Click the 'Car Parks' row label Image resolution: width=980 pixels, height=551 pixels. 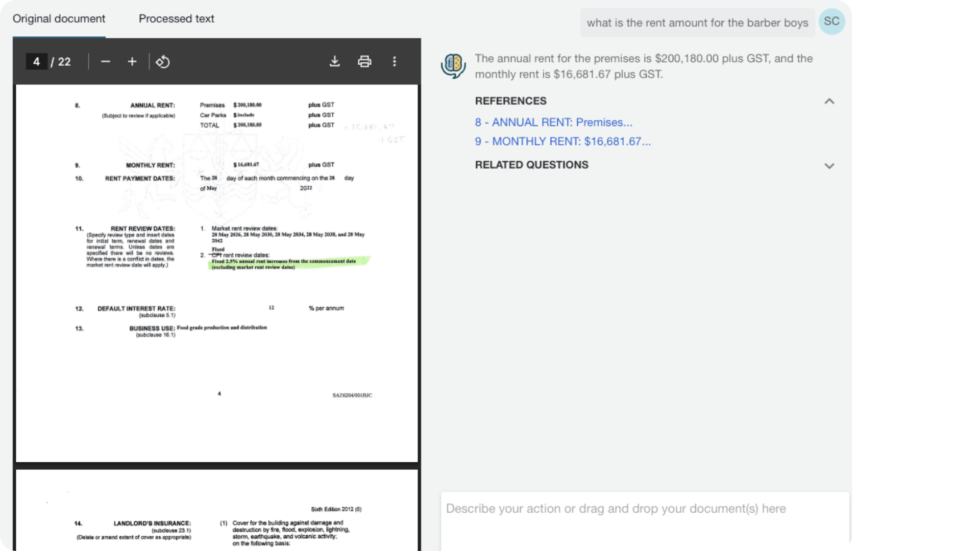click(213, 115)
